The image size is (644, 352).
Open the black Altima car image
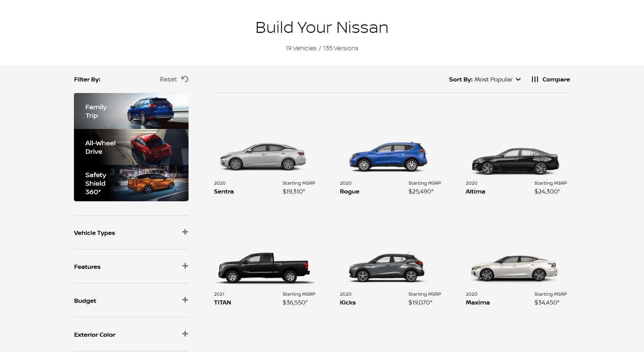[515, 161]
